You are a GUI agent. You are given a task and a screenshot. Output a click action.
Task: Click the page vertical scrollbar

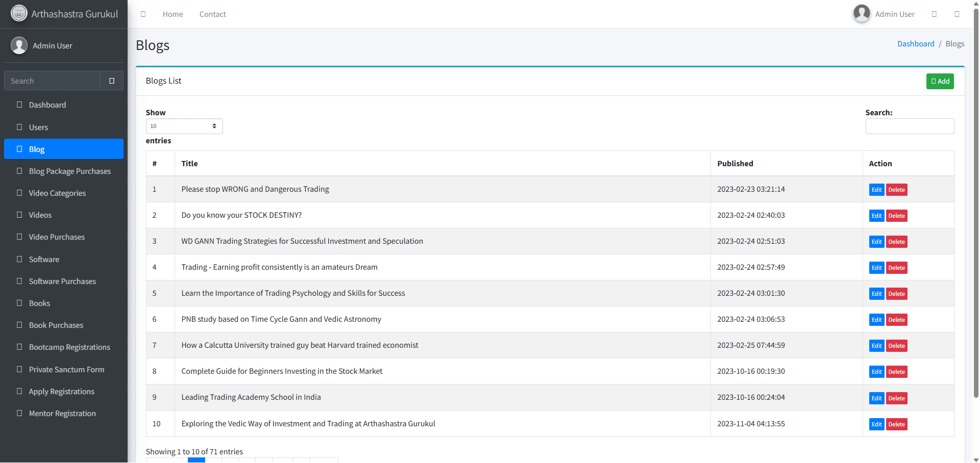[x=976, y=204]
